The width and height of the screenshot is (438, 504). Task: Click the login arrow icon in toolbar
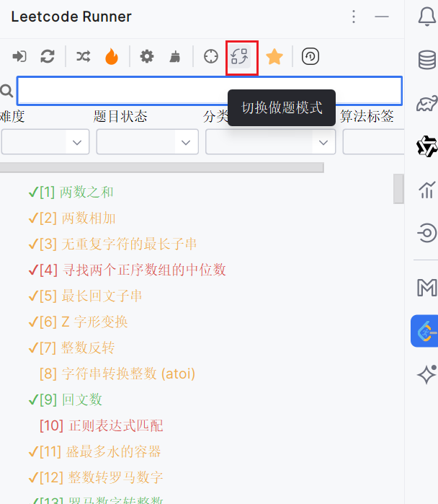coord(19,56)
